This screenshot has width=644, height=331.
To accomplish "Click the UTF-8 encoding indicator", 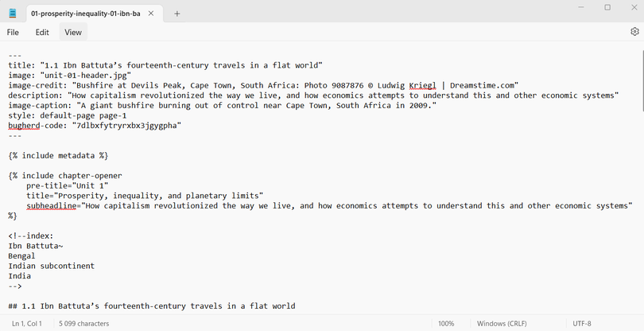I will point(582,324).
